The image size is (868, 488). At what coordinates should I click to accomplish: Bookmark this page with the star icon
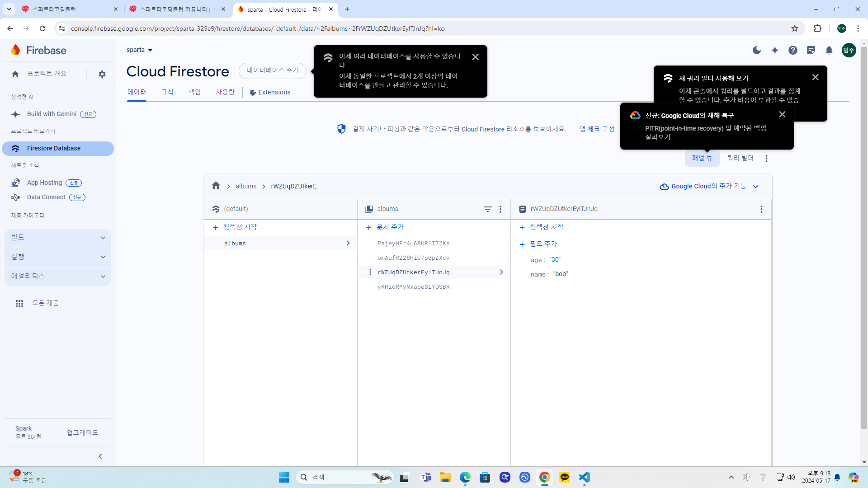tap(795, 28)
